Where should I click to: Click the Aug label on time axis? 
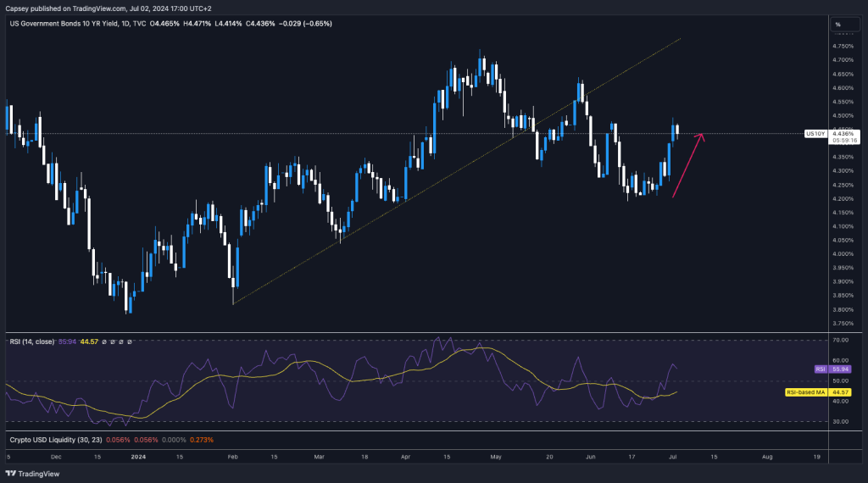(767, 456)
